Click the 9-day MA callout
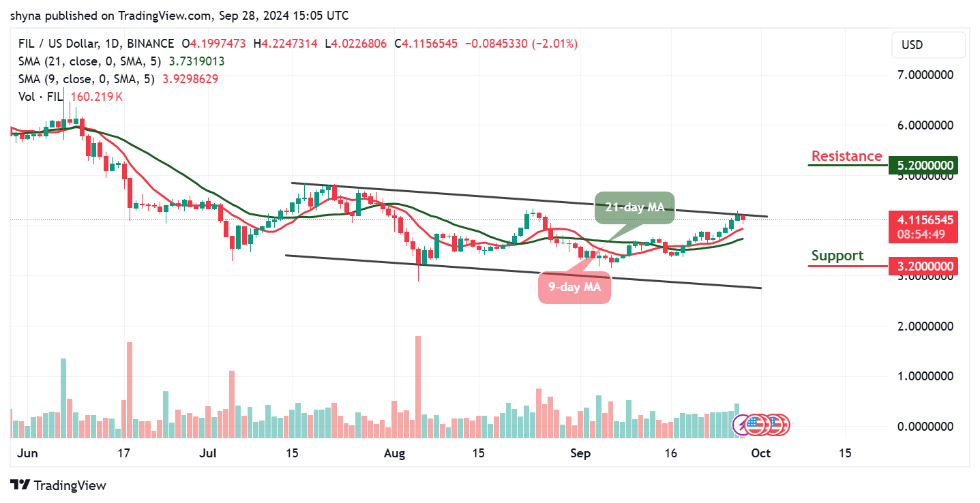Viewport: 980px width, 503px height. coord(574,288)
